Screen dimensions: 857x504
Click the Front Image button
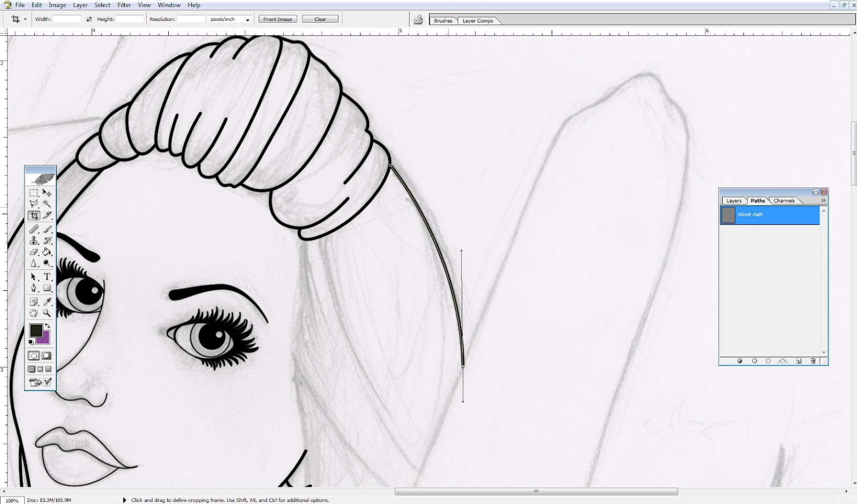tap(277, 18)
